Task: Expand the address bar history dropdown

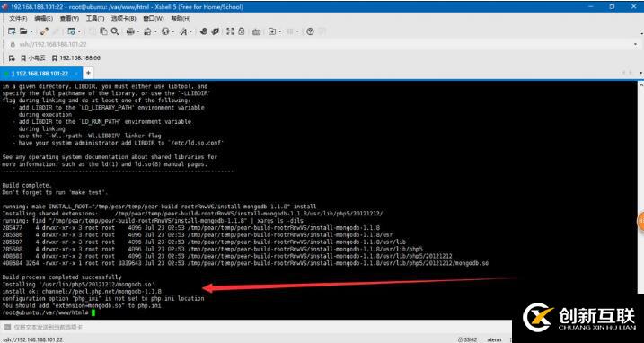Action: tap(636, 44)
